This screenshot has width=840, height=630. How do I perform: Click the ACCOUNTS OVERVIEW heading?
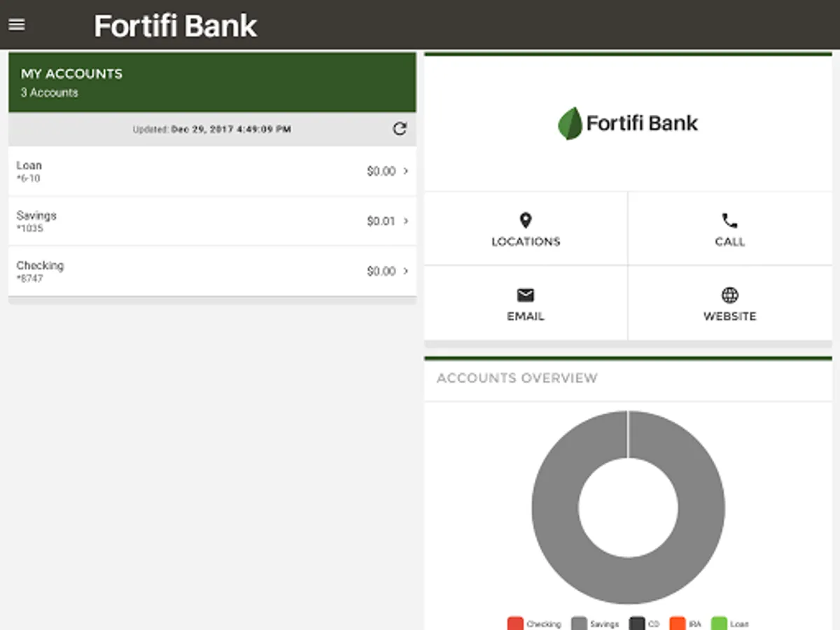(x=517, y=378)
